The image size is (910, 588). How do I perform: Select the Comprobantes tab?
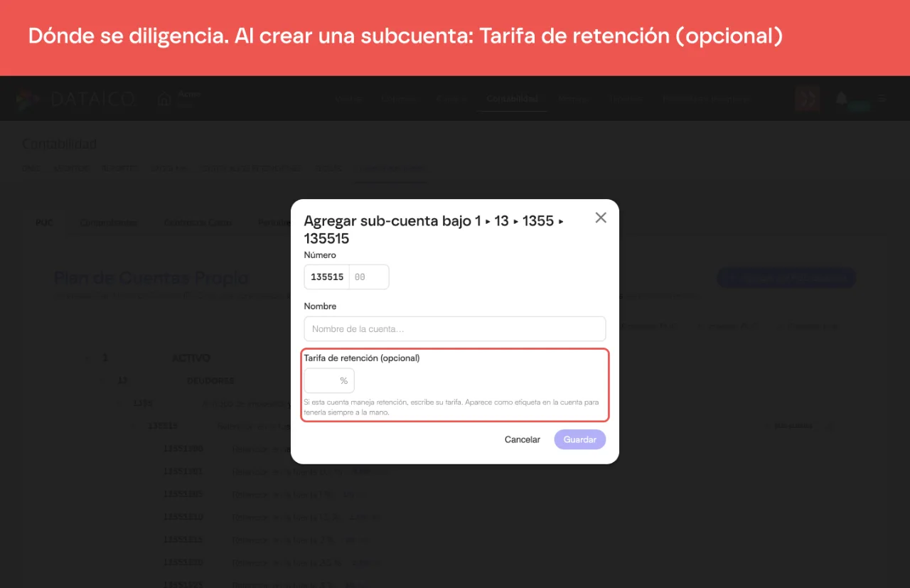108,223
